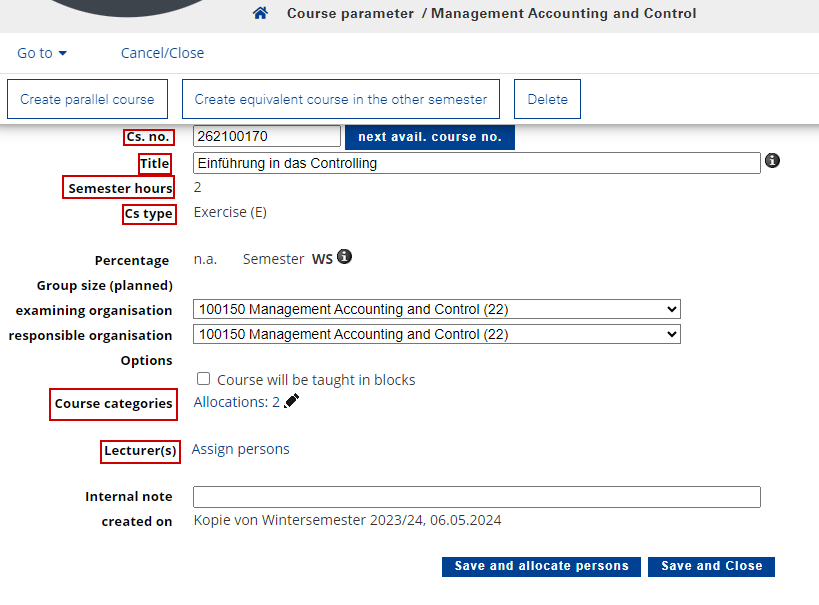The image size is (819, 605).
Task: Click info icon next to Title field
Action: 772,160
